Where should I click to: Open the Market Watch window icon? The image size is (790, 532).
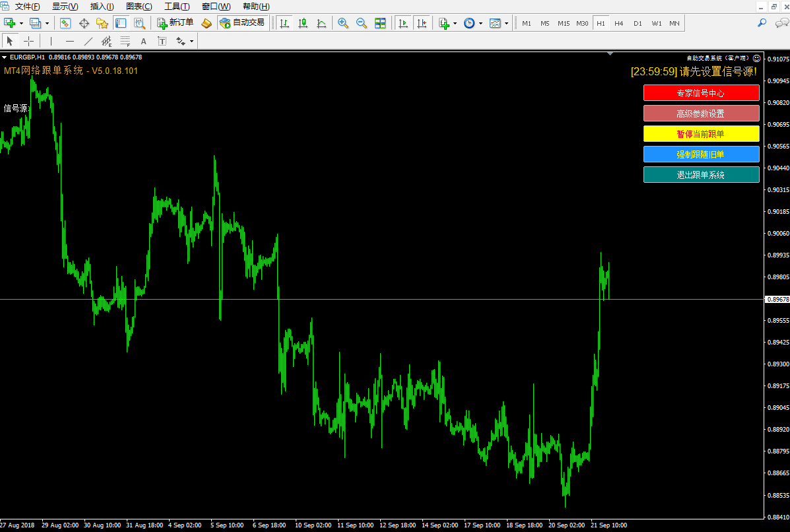point(65,23)
